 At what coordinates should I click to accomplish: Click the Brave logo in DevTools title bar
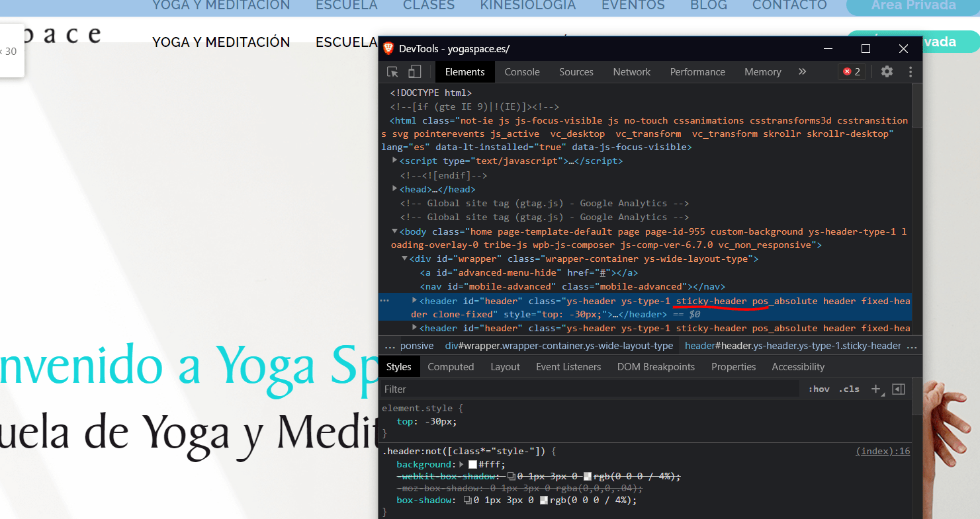(x=388, y=48)
